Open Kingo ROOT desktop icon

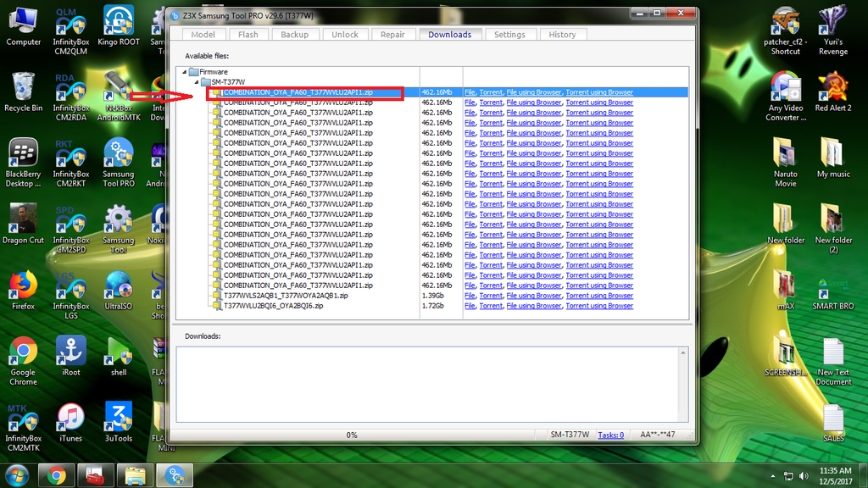click(x=119, y=27)
